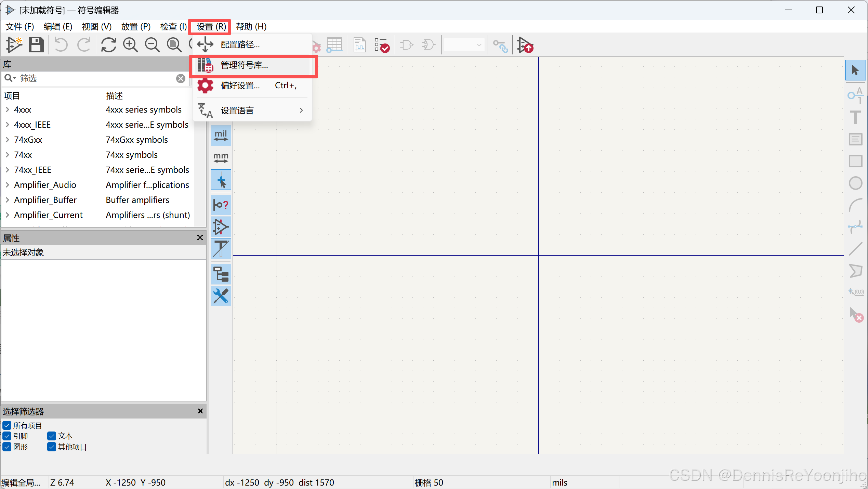Select the draw line tool
The height and width of the screenshot is (489, 868).
click(x=855, y=249)
